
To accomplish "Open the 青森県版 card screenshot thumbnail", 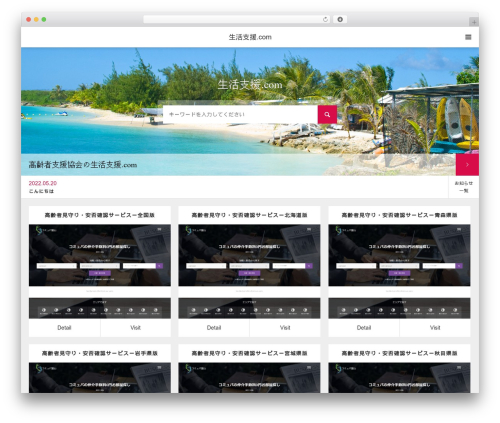I will point(399,271).
